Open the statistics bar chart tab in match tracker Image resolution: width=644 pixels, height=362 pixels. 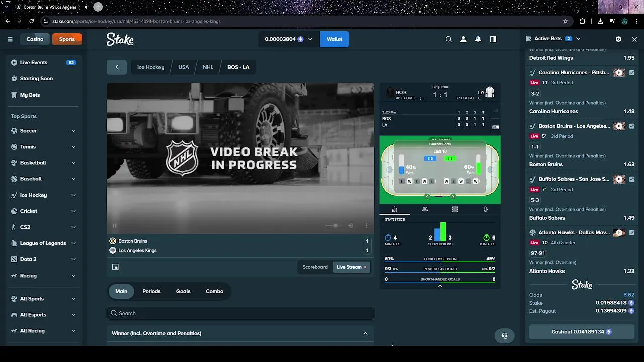[x=395, y=209]
